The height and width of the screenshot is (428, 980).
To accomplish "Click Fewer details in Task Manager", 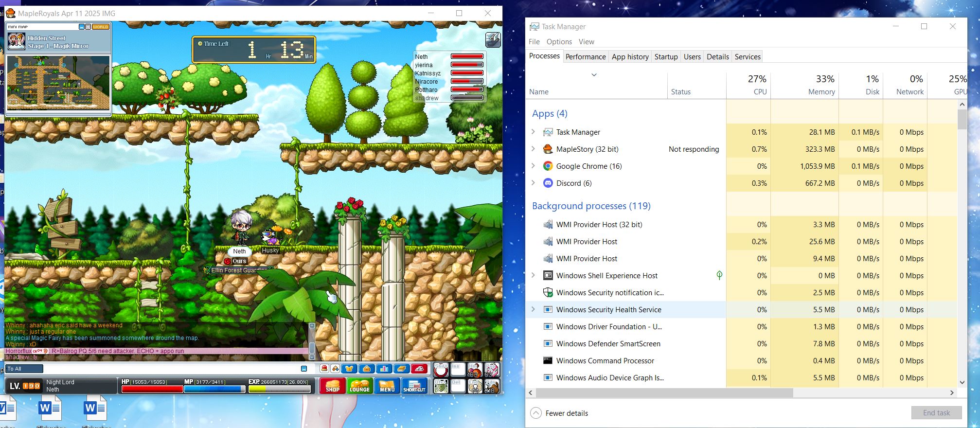I will pos(566,413).
